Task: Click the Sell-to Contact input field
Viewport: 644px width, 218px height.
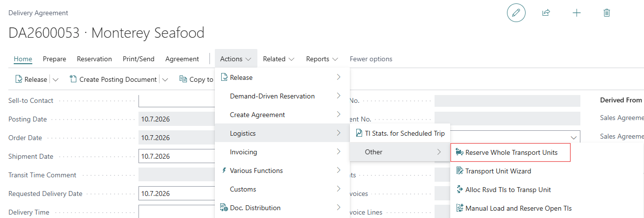Action: click(177, 100)
